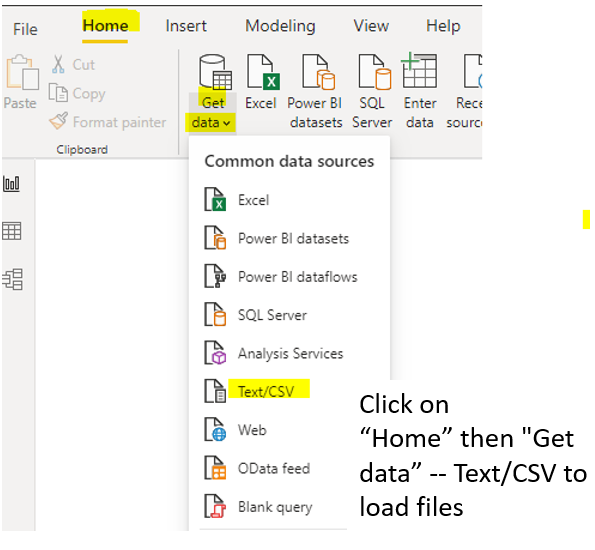Switch to the Home ribbon tab
This screenshot has width=595, height=550.
point(105,26)
